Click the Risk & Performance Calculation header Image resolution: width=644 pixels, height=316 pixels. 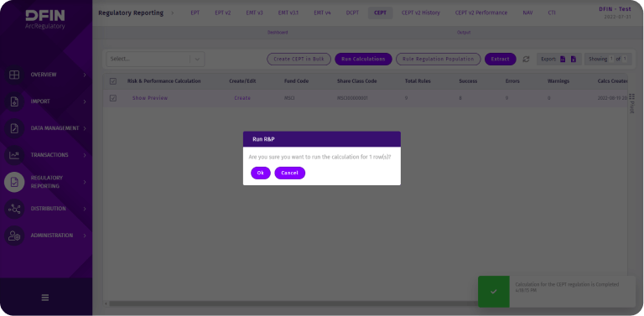point(164,81)
